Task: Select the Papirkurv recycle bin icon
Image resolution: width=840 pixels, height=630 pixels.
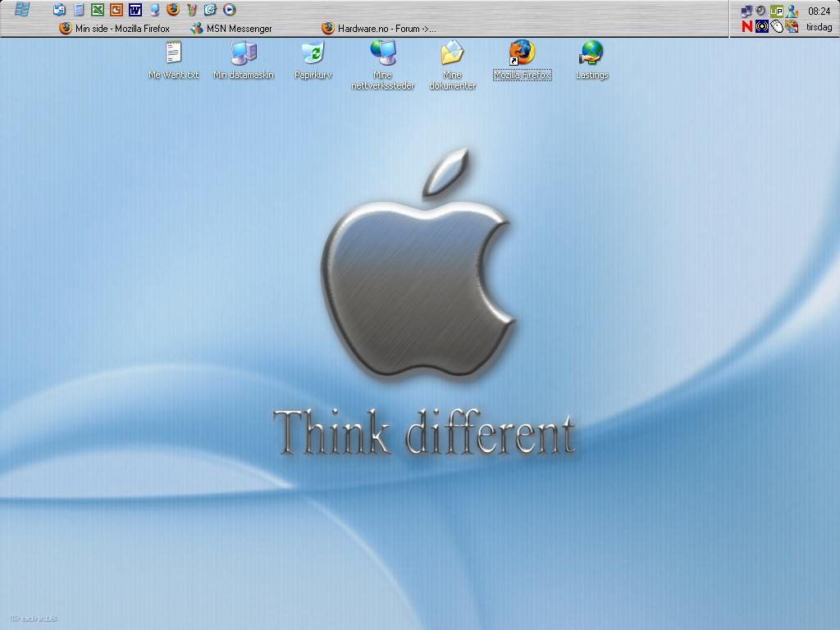Action: pyautogui.click(x=313, y=61)
